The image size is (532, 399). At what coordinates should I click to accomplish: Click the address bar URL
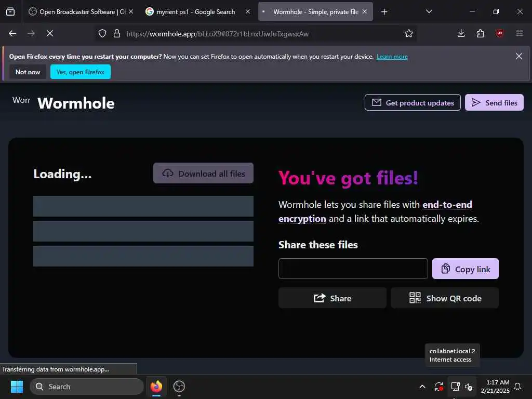click(218, 34)
